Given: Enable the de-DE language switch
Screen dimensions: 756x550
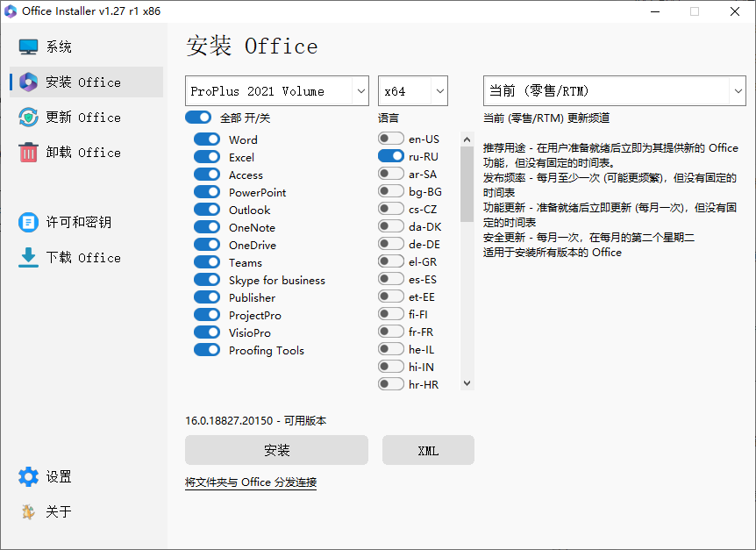Looking at the screenshot, I should point(390,244).
